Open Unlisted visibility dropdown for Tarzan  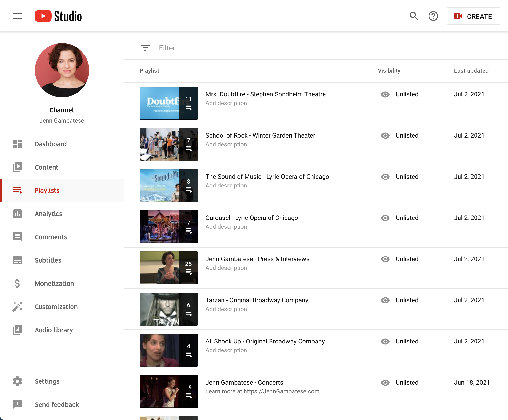point(407,300)
